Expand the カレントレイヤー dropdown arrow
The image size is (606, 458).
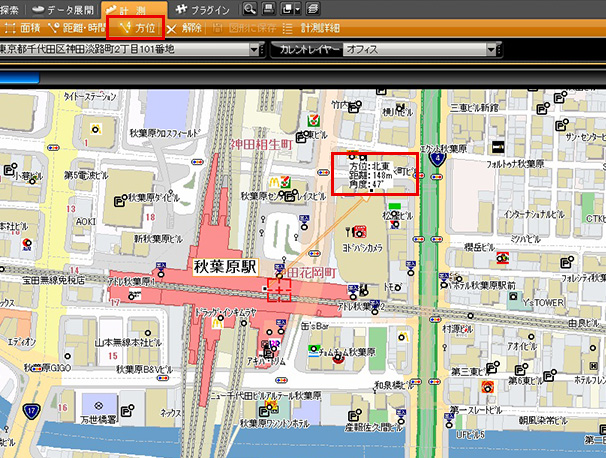(491, 49)
